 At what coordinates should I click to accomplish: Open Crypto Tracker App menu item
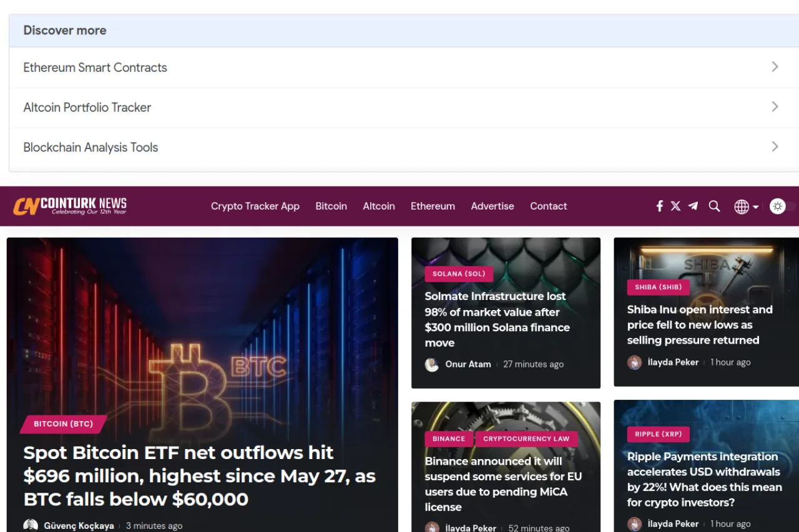(x=255, y=206)
